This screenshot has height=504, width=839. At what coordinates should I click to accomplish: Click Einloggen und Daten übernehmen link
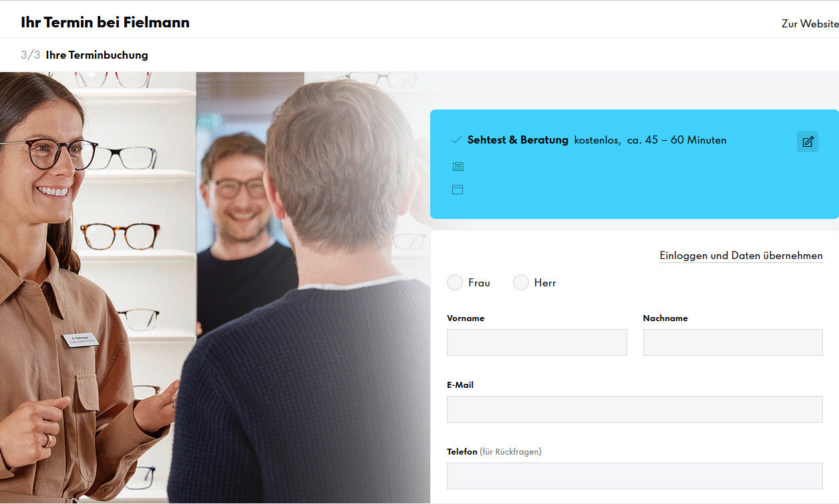(741, 256)
